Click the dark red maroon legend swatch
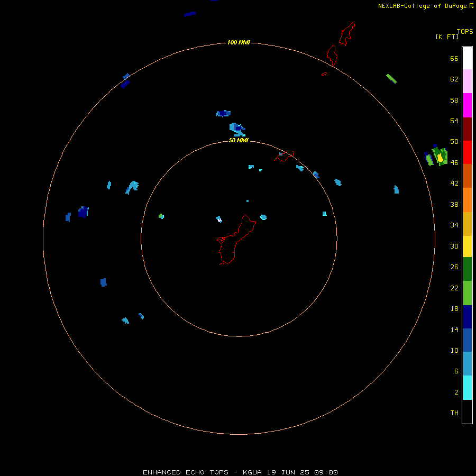Screen dimensions: 476x476 (x=467, y=129)
